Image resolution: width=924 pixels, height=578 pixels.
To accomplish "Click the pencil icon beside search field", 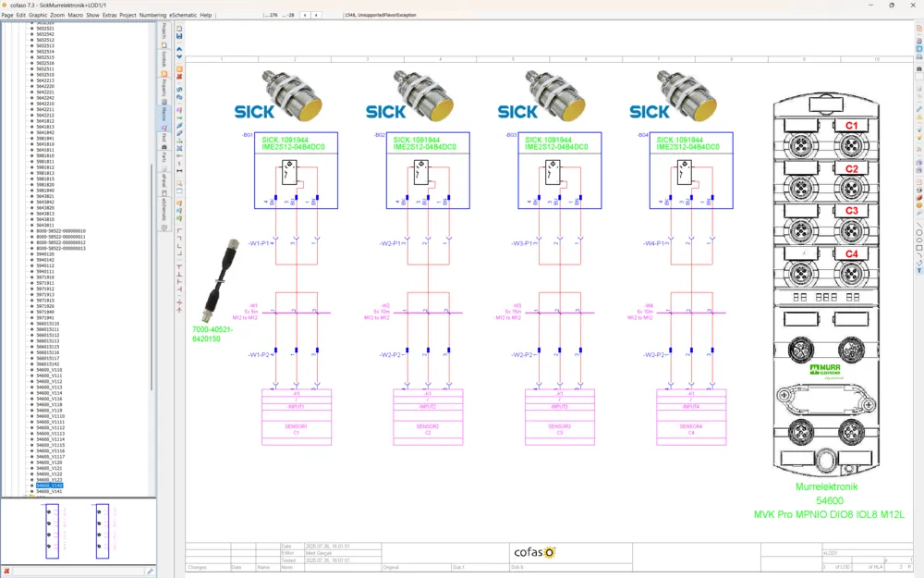I will tap(151, 571).
